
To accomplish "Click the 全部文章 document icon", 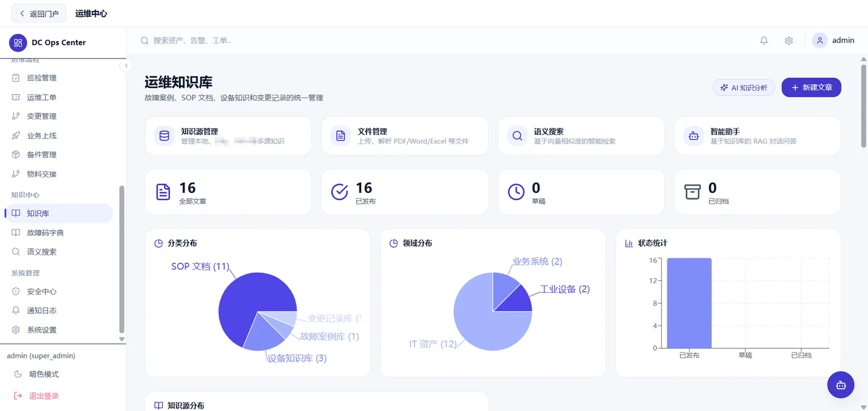I will [163, 192].
